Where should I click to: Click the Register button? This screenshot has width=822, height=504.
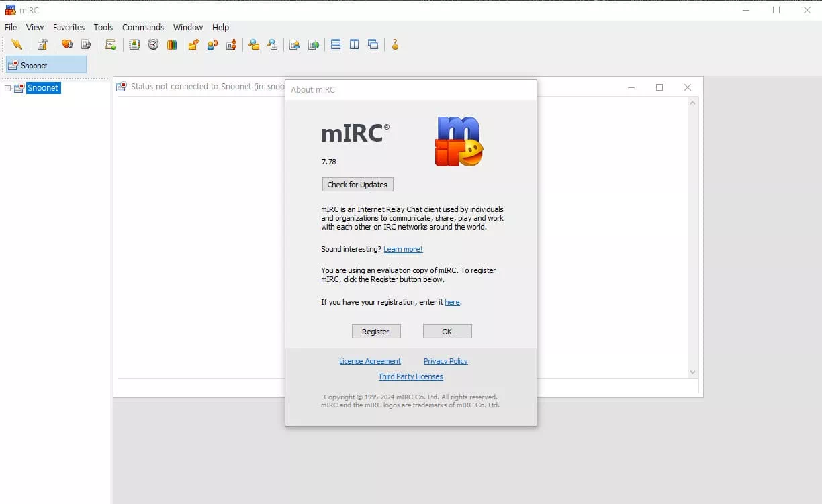tap(376, 332)
